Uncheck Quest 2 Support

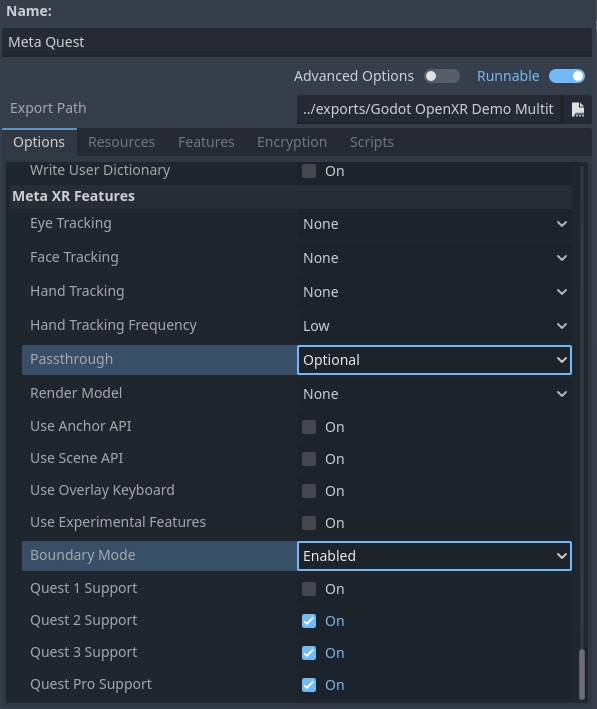click(309, 621)
